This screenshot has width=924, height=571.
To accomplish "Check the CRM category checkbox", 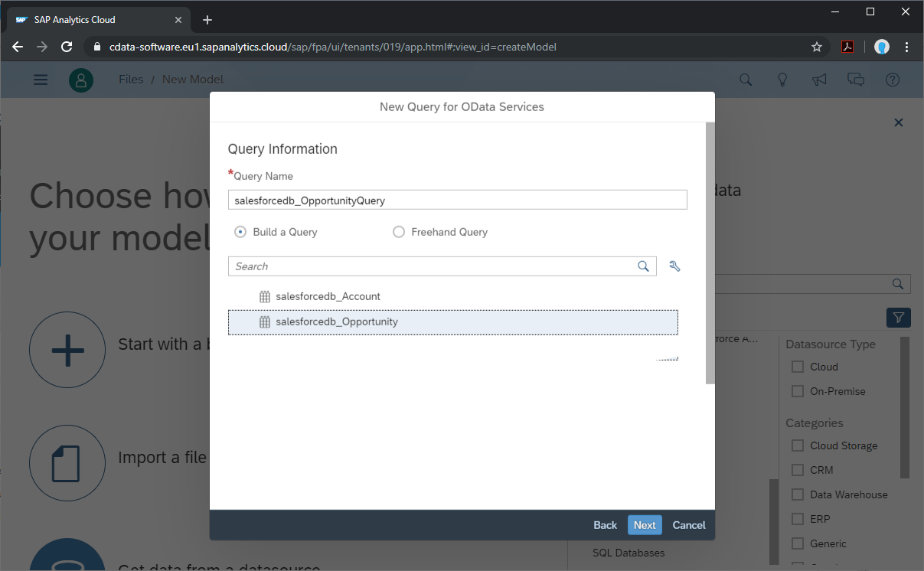I will point(796,469).
